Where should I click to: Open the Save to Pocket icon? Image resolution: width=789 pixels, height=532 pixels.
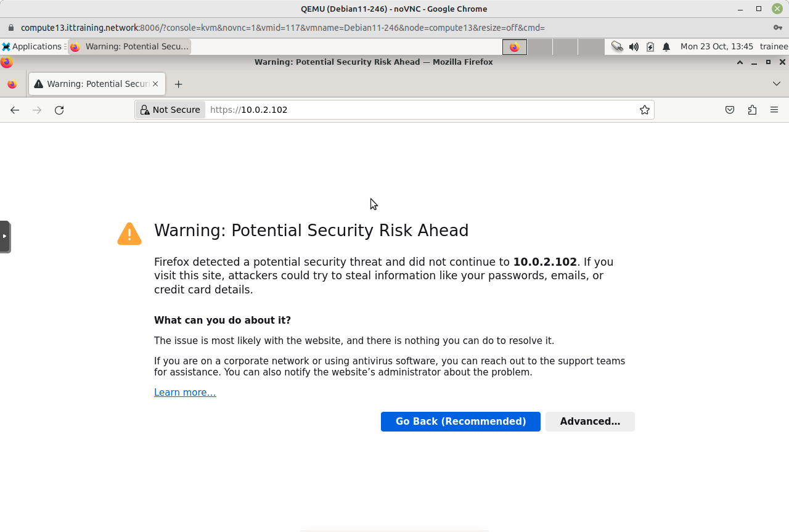(730, 110)
